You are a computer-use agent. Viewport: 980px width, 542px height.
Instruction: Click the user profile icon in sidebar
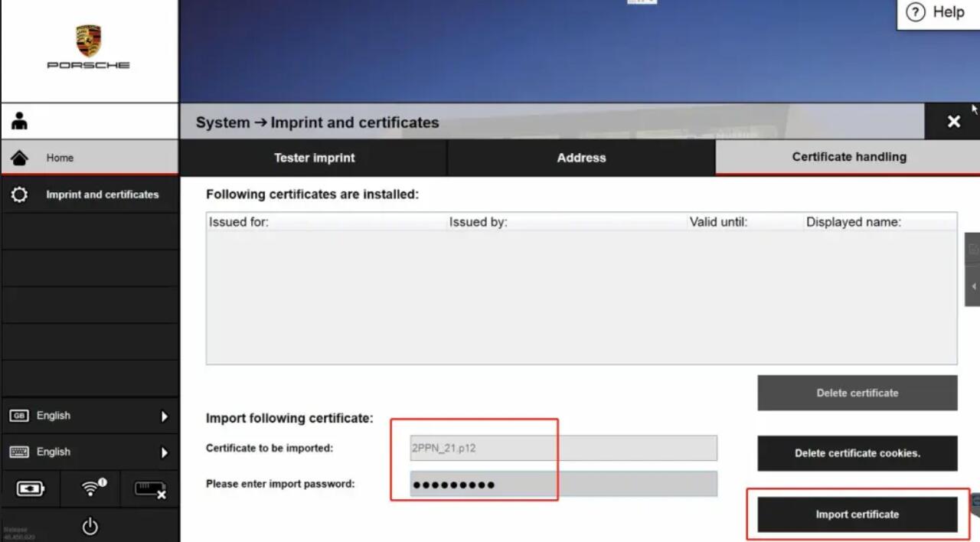coord(20,121)
